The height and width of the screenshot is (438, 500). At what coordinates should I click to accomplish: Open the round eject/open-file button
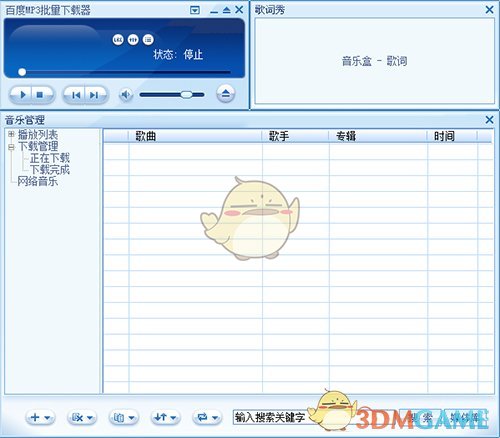226,94
